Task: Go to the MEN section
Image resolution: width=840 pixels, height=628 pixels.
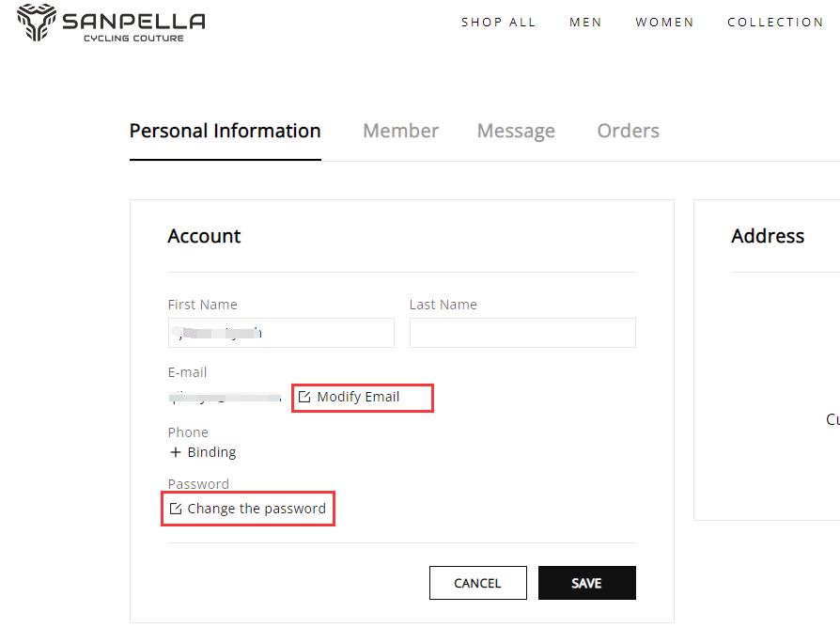Action: (585, 23)
